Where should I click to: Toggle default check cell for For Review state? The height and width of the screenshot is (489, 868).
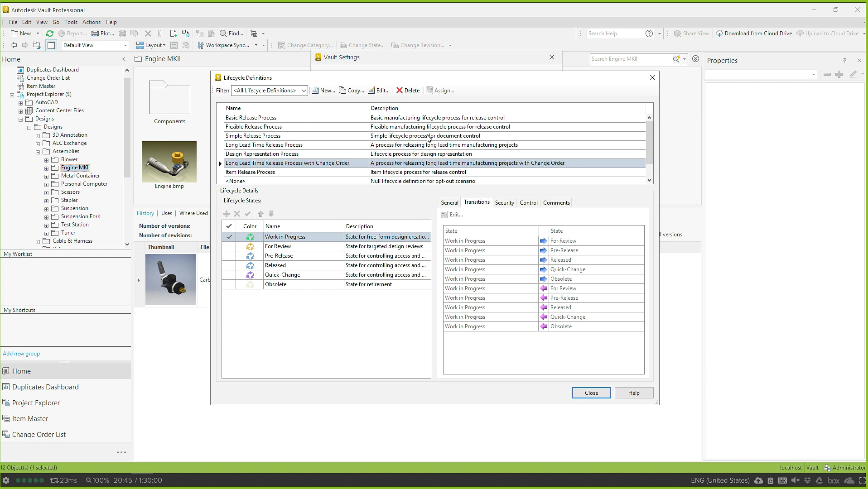coord(229,246)
